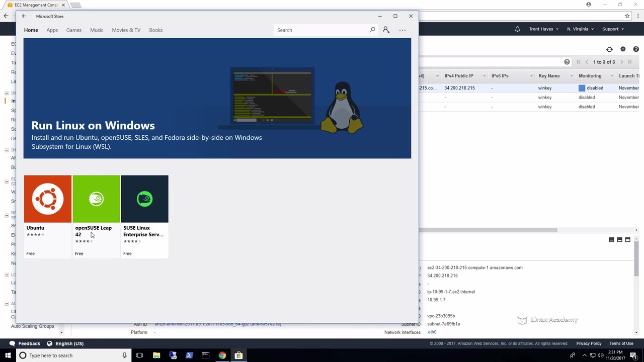Open English (US) language selector
Viewport: 644px width, 362px height.
click(x=65, y=343)
